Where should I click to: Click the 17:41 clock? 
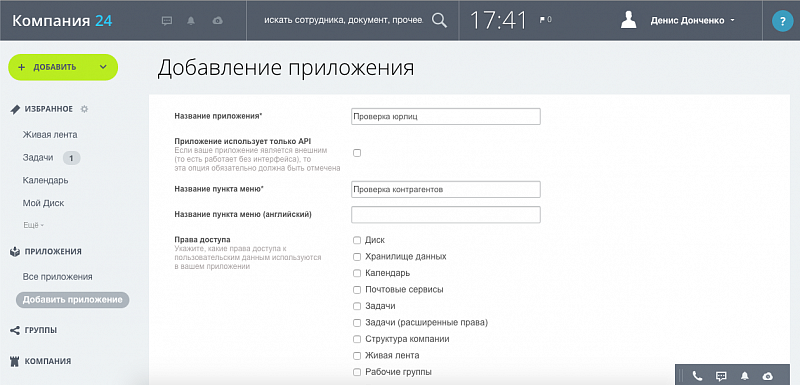(x=498, y=20)
